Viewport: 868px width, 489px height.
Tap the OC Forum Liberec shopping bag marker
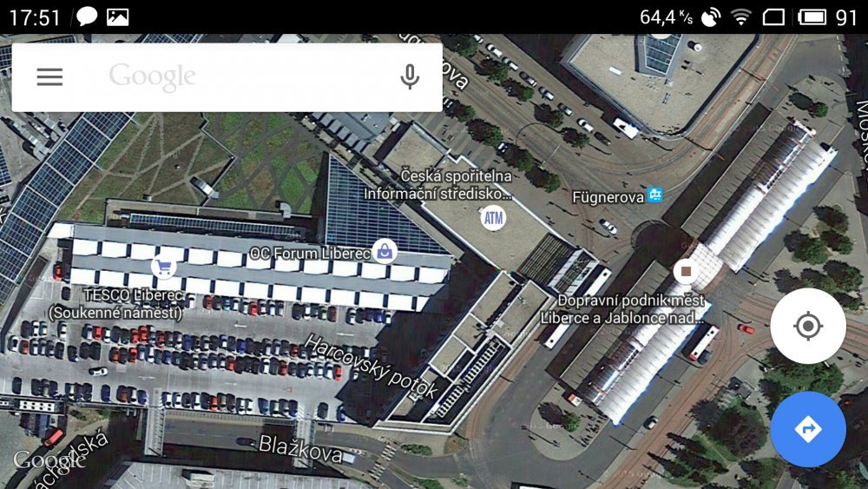click(385, 251)
